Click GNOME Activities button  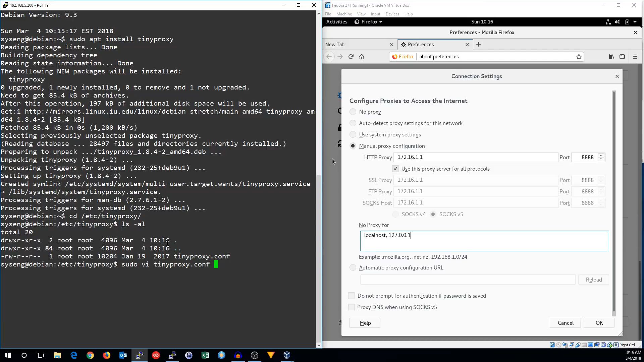[337, 22]
